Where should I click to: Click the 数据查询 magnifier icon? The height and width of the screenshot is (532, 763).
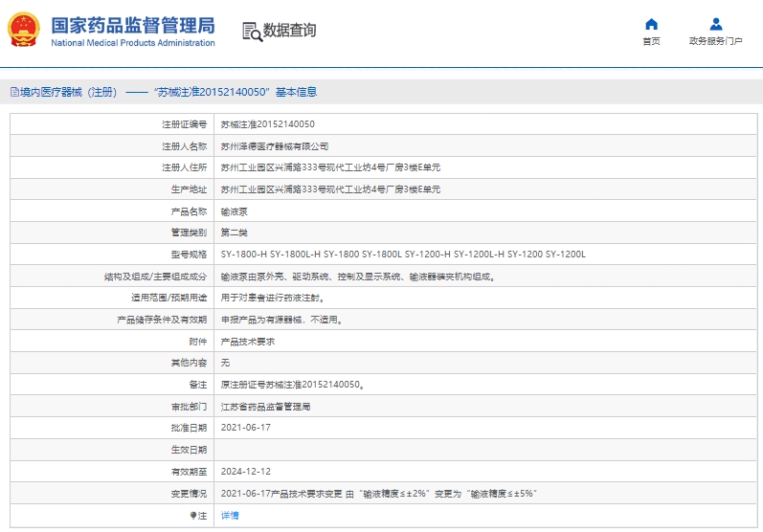[x=252, y=31]
